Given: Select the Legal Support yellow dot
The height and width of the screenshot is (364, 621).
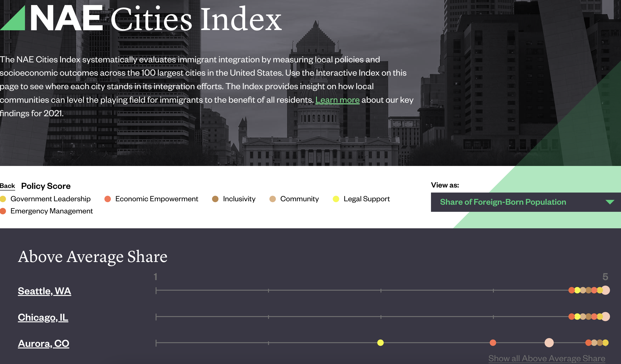Looking at the screenshot, I should click(x=336, y=199).
